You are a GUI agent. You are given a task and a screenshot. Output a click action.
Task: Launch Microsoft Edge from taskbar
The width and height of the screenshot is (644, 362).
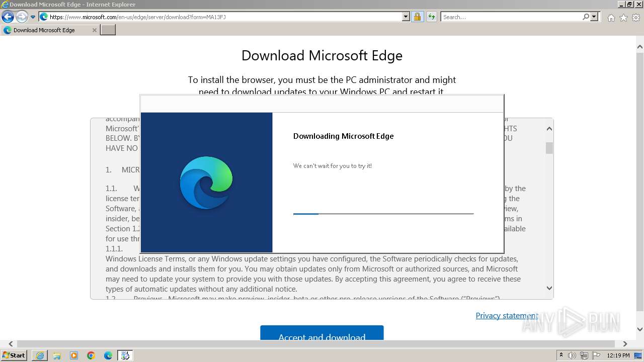pos(108,355)
